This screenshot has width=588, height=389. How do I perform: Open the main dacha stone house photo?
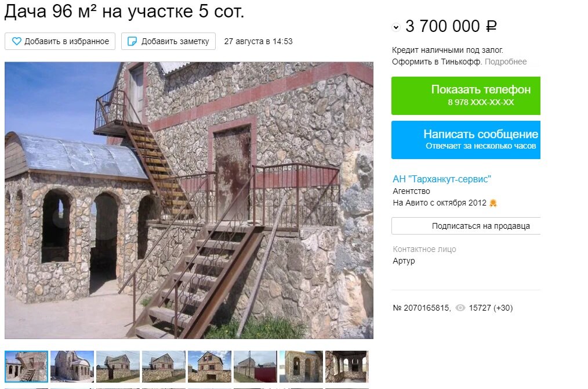[189, 200]
